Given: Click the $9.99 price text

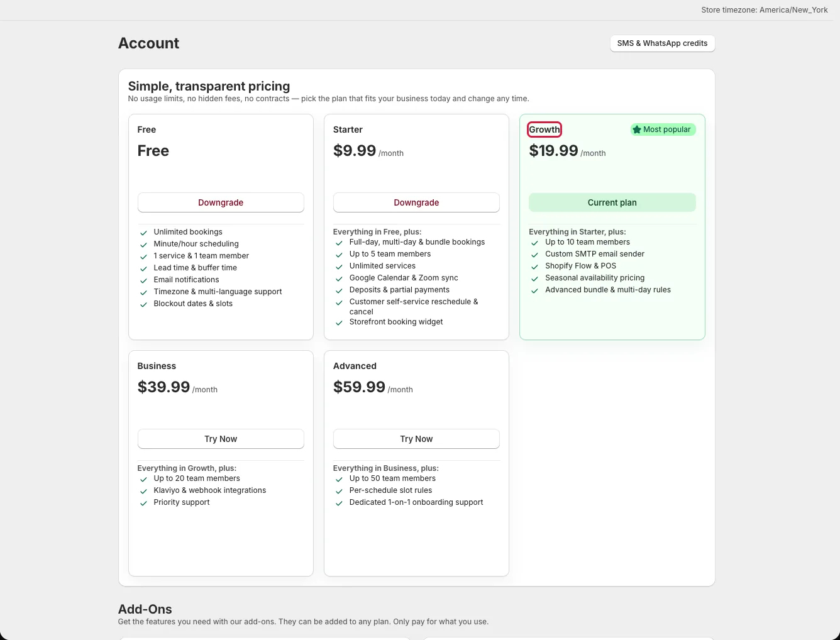Looking at the screenshot, I should (355, 151).
